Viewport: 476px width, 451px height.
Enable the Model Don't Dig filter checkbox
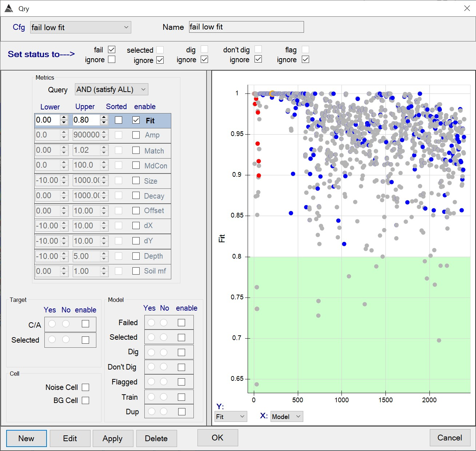pos(181,367)
